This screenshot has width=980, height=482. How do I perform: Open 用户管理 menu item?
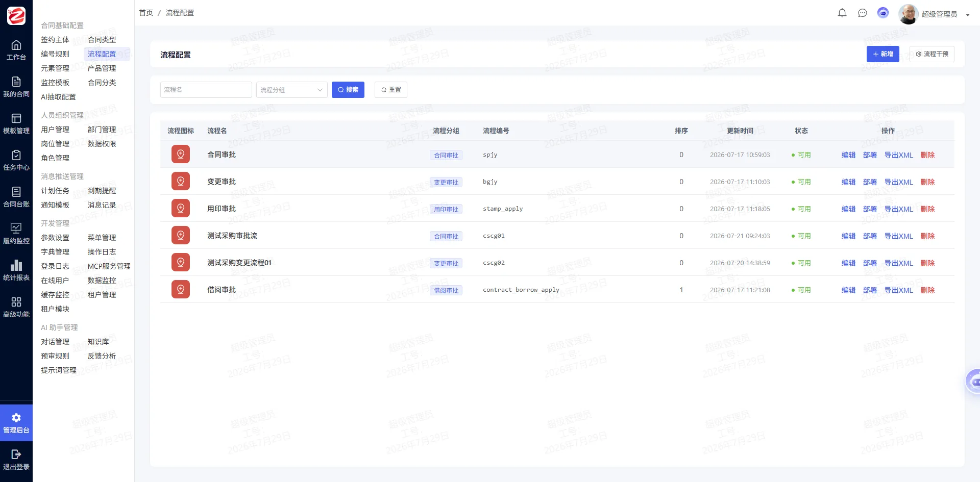pos(55,130)
